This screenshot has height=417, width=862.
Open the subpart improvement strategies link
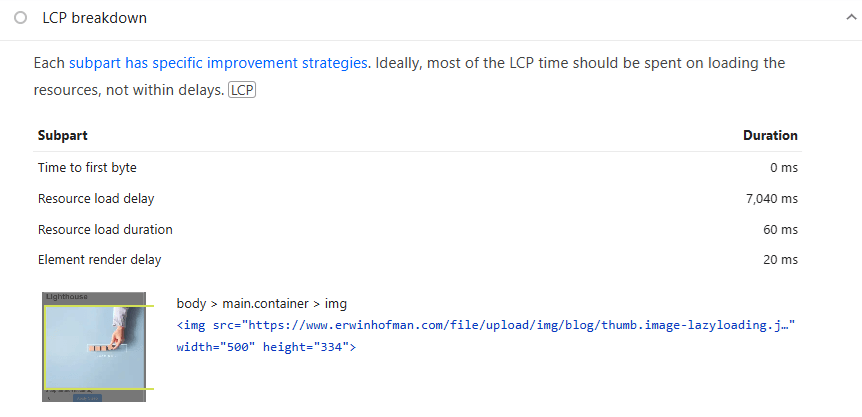218,63
